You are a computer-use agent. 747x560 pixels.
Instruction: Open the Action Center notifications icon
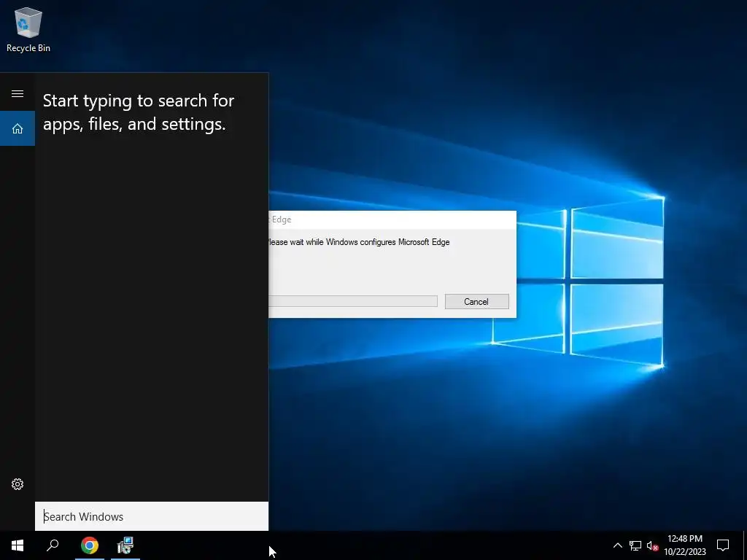(x=723, y=545)
